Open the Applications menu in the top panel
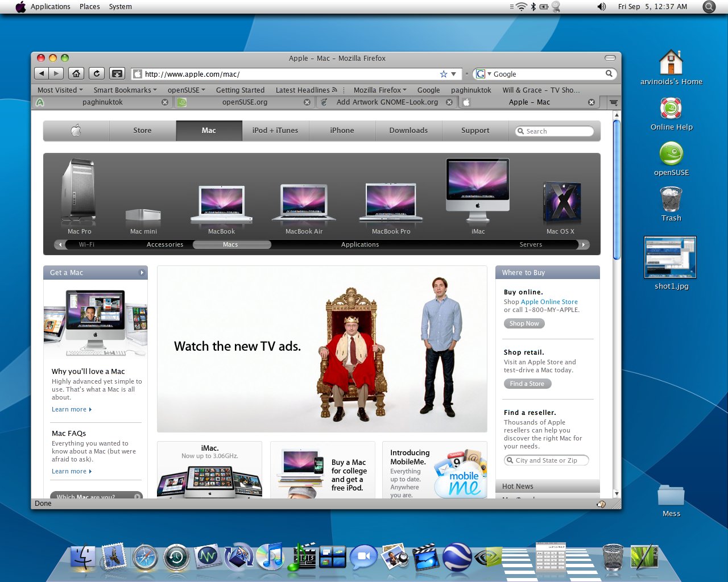 (50, 7)
